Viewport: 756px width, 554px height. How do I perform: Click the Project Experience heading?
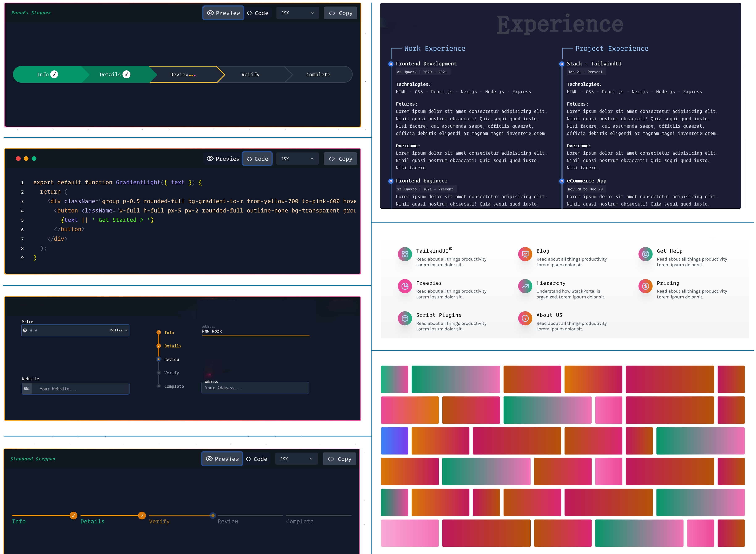[612, 49]
